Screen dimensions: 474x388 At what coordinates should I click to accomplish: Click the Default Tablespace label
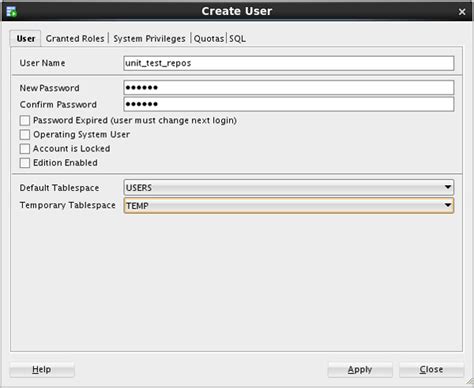(59, 188)
